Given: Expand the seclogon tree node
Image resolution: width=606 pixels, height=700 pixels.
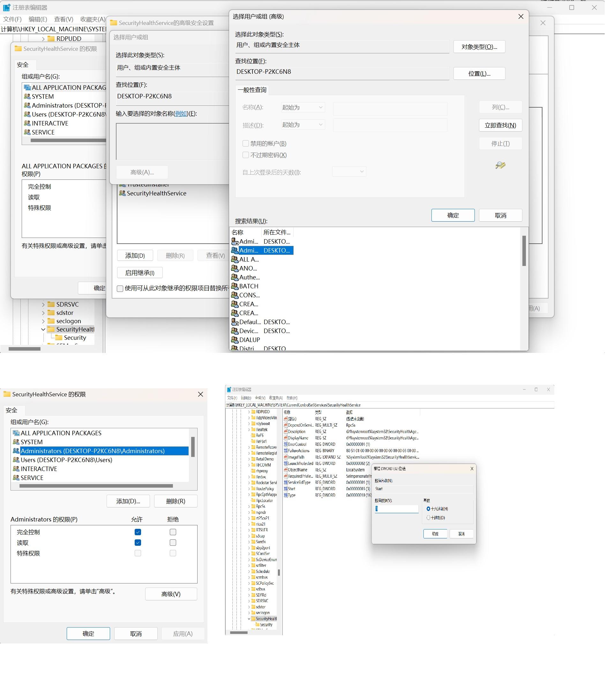Looking at the screenshot, I should pos(43,321).
